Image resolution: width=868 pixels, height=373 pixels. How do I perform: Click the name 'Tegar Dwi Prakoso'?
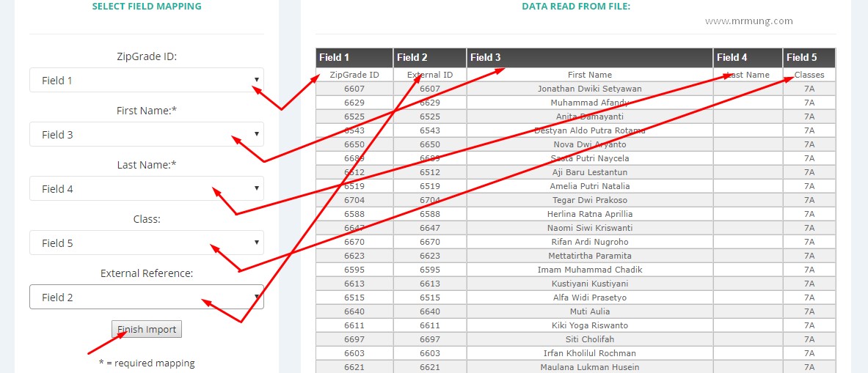click(x=590, y=200)
